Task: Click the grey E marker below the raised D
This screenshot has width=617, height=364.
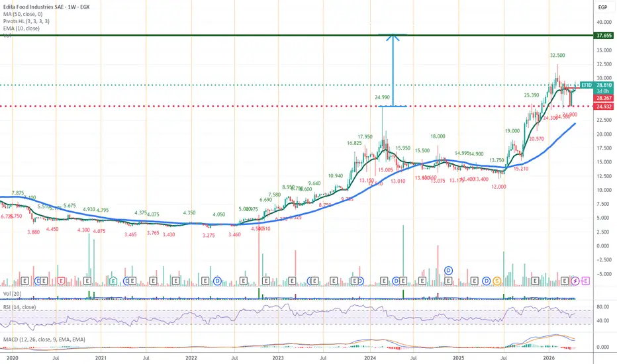Action: pos(448,281)
